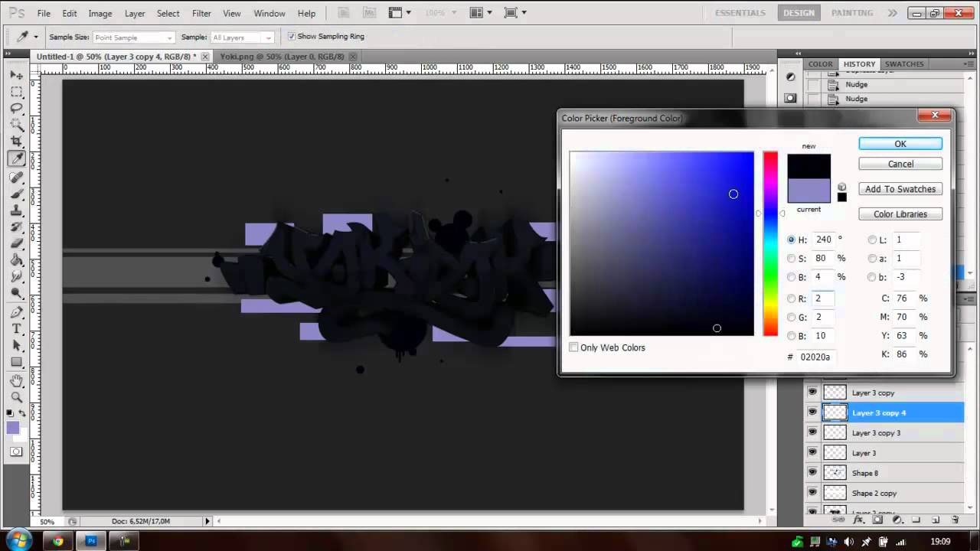
Task: Open the Image menu
Action: (100, 14)
